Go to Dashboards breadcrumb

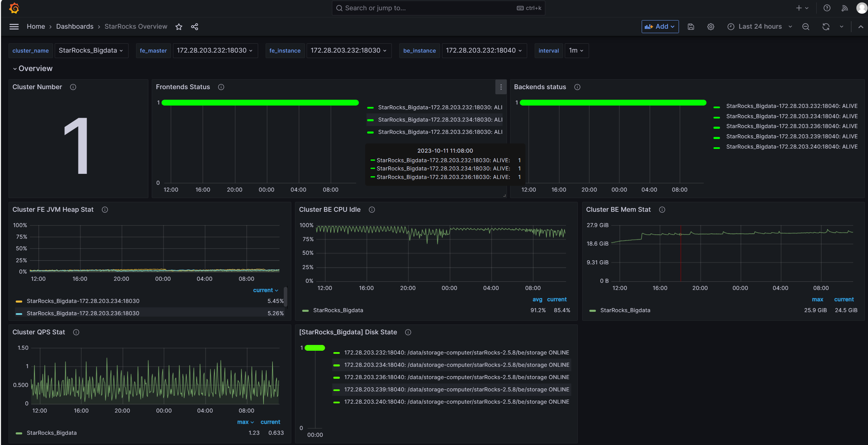[x=75, y=27]
